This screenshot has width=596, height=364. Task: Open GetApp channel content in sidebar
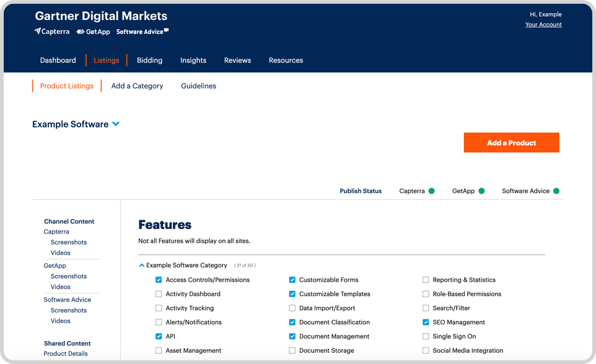pyautogui.click(x=55, y=266)
